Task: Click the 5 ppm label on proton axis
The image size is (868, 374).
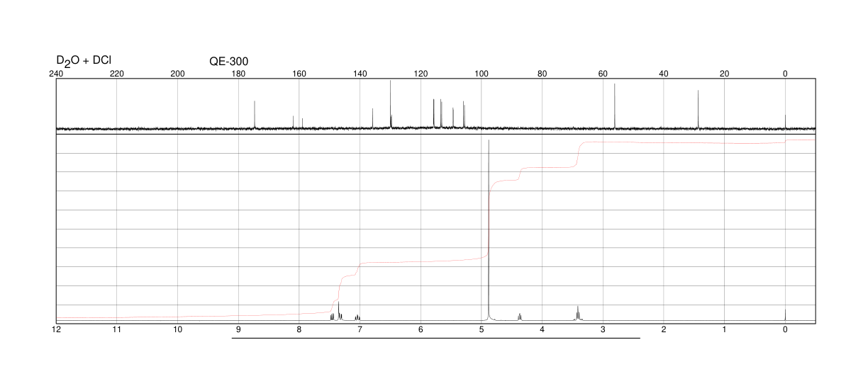Action: point(482,330)
